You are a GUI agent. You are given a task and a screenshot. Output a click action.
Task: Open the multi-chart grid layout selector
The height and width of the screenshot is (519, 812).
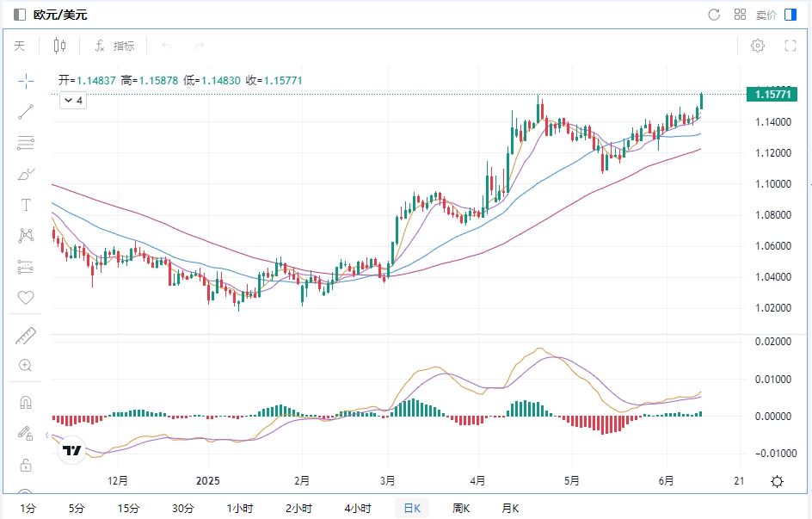pyautogui.click(x=740, y=15)
